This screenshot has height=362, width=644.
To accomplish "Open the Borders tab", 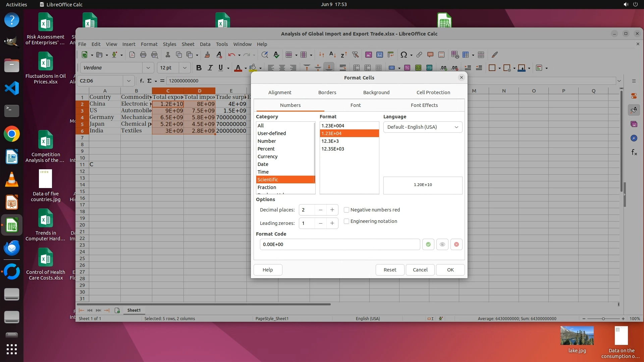I will [327, 93].
